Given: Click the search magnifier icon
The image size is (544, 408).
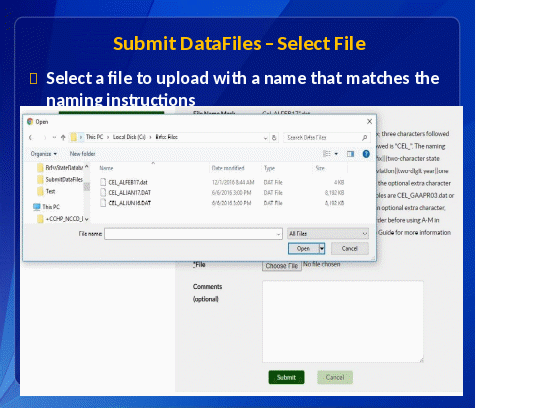Looking at the screenshot, I should coord(365,137).
